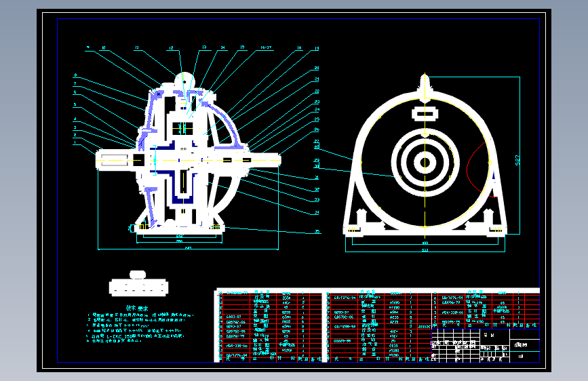Select part balloon number 15

[242, 47]
